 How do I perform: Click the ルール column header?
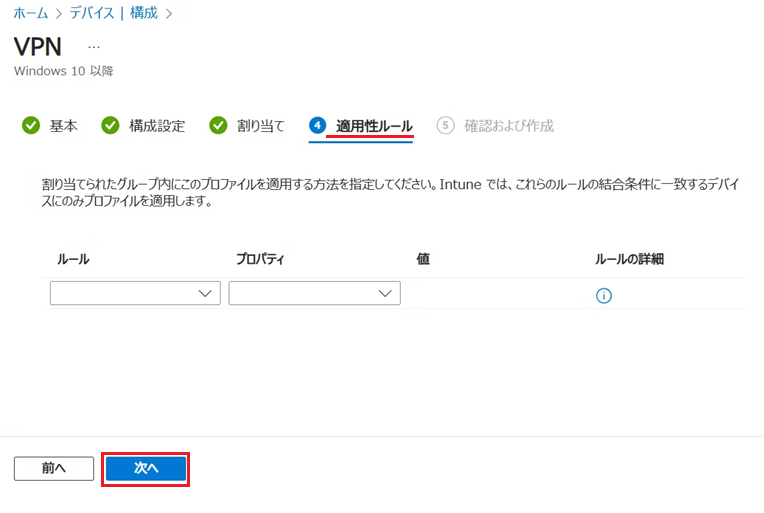coord(73,259)
